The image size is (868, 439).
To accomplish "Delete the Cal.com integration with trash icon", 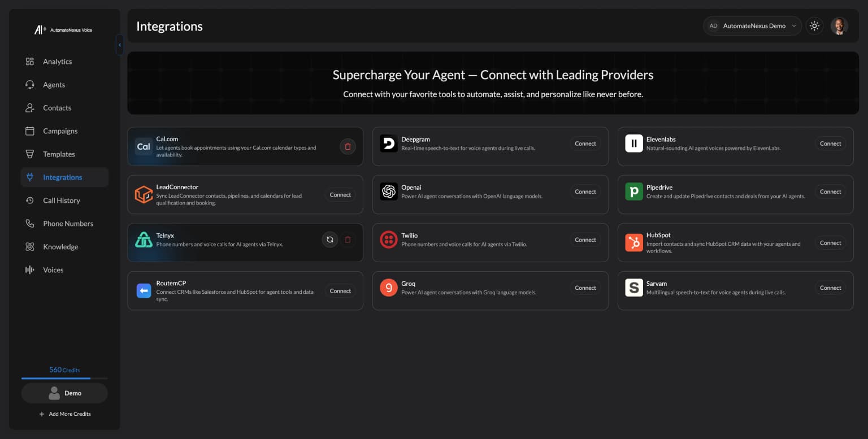I will 348,147.
